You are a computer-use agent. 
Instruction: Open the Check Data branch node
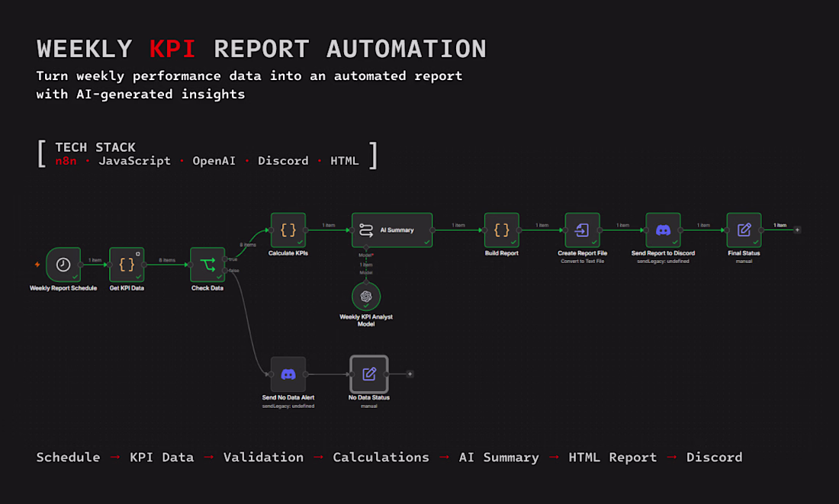click(207, 265)
